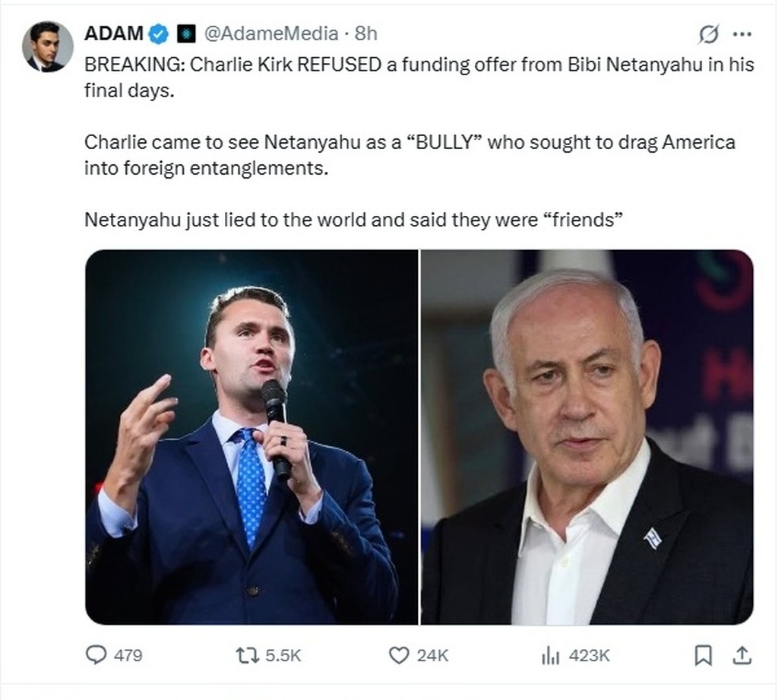Click the Grok explain icon

pos(708,34)
